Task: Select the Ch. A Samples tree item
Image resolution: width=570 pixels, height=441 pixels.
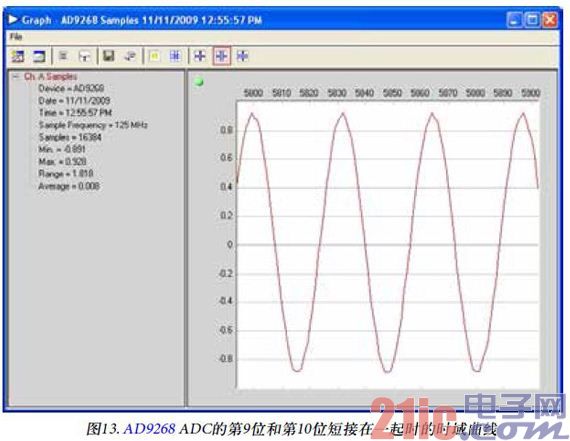Action: click(51, 76)
